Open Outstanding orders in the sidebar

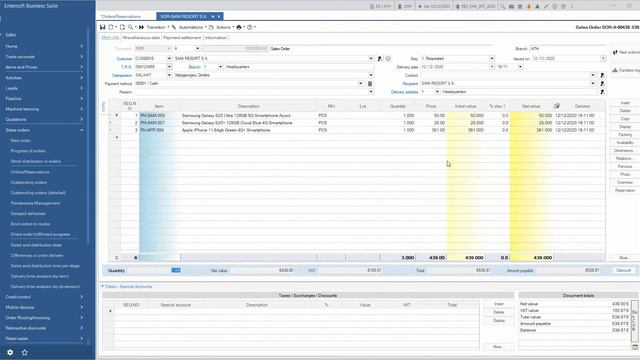pos(29,182)
